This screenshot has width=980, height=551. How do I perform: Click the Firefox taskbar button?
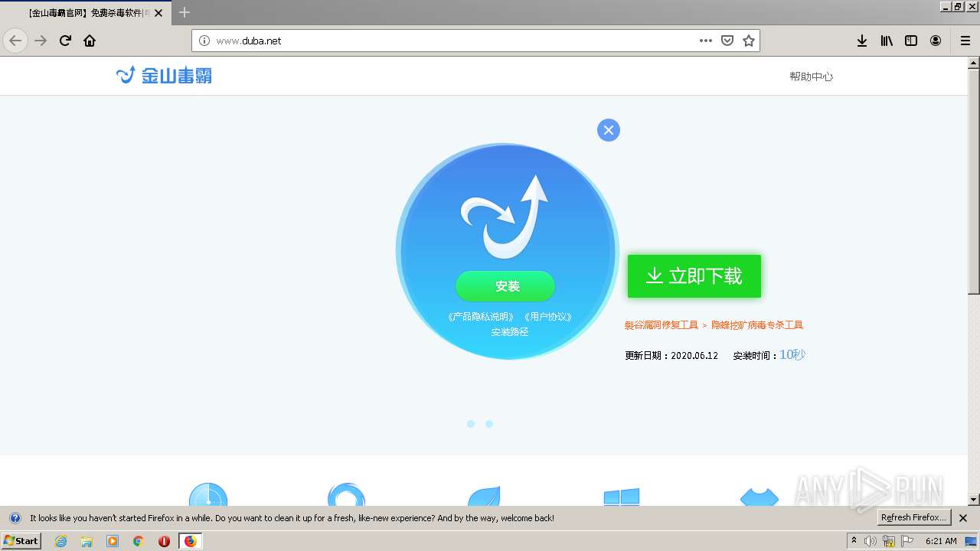191,541
